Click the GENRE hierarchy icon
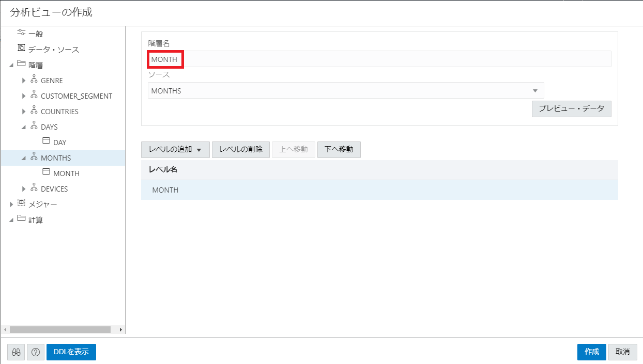 (34, 80)
